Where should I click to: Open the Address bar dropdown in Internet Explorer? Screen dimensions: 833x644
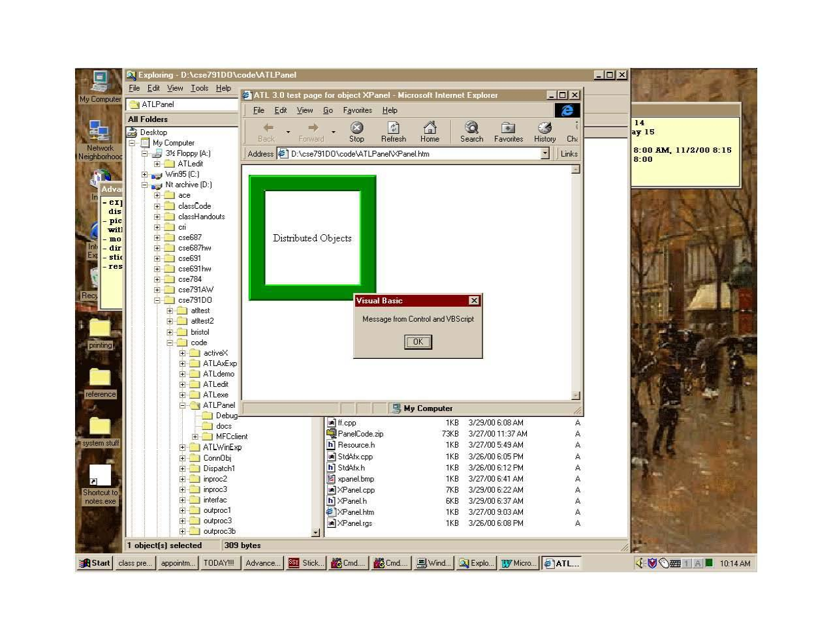tap(545, 153)
